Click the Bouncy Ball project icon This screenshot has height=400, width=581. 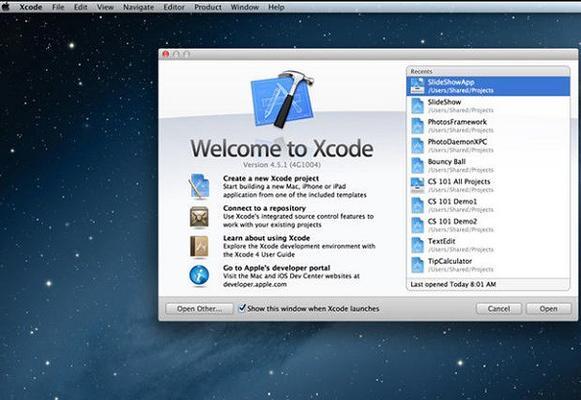pyautogui.click(x=417, y=166)
